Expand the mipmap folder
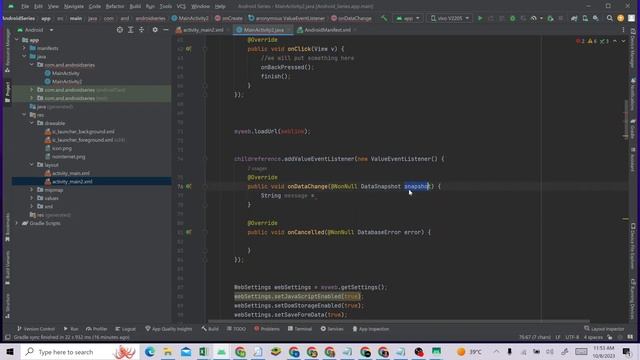 click(31, 190)
